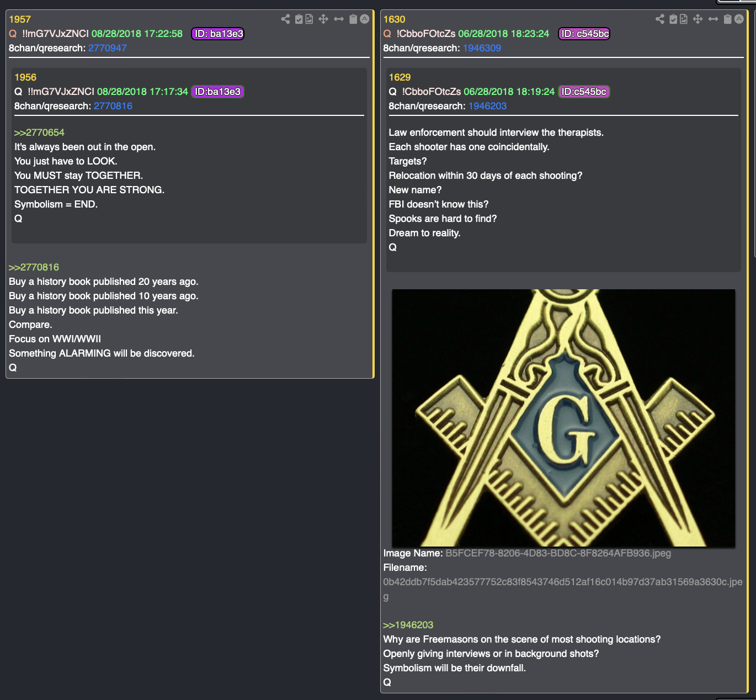
Task: Click 'Symbolism = END.' line
Action: [x=56, y=204]
